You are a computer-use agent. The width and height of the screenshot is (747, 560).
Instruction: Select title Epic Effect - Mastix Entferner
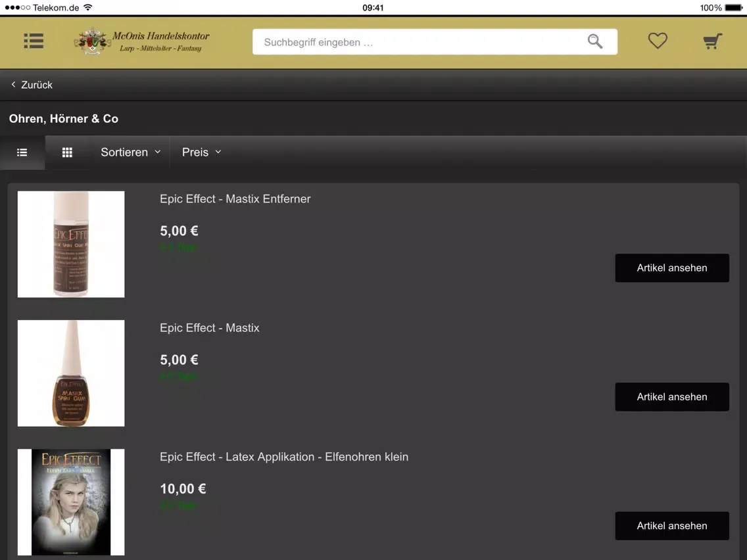tap(235, 199)
